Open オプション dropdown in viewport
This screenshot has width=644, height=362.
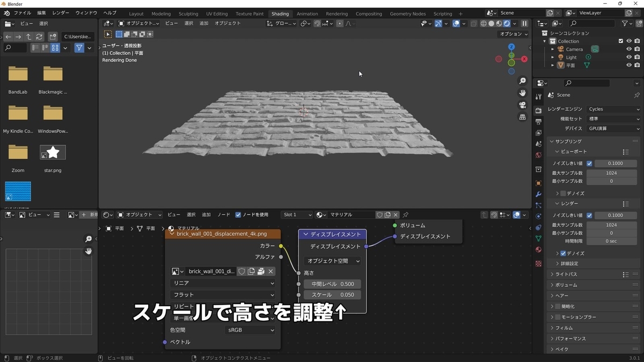[x=513, y=34]
